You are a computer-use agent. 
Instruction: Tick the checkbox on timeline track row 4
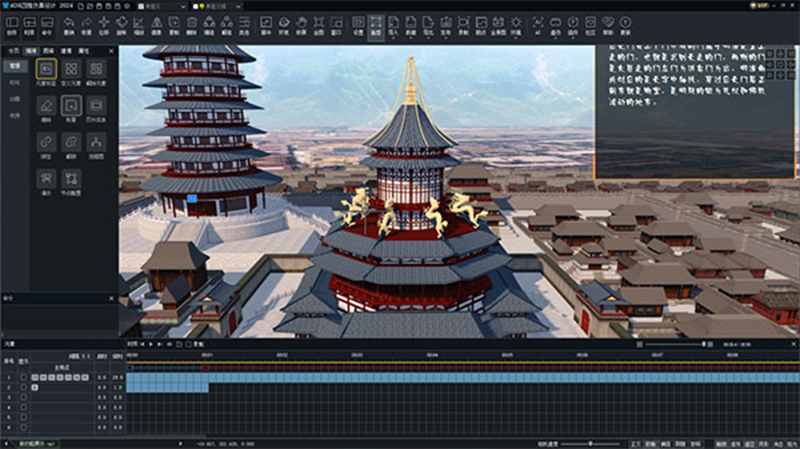coord(23,408)
